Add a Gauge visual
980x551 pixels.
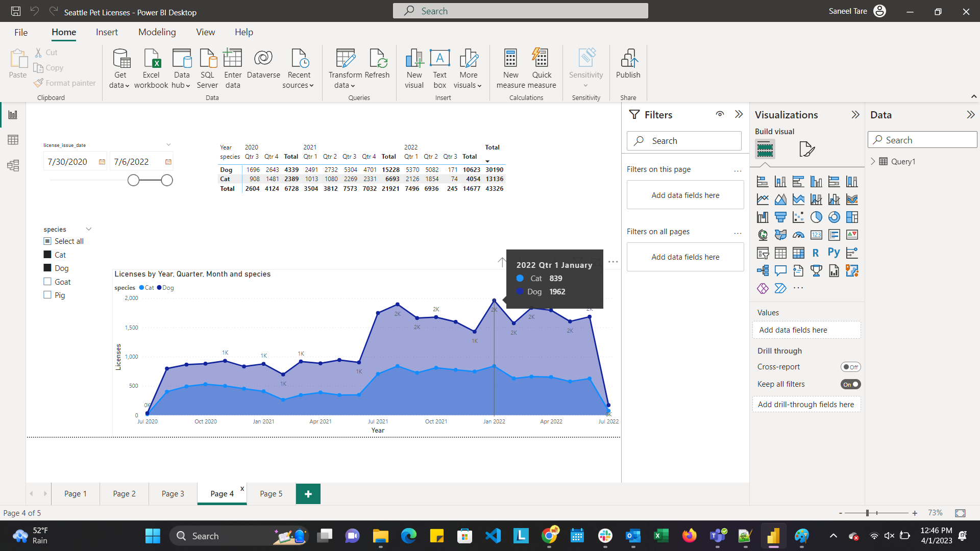click(x=798, y=235)
